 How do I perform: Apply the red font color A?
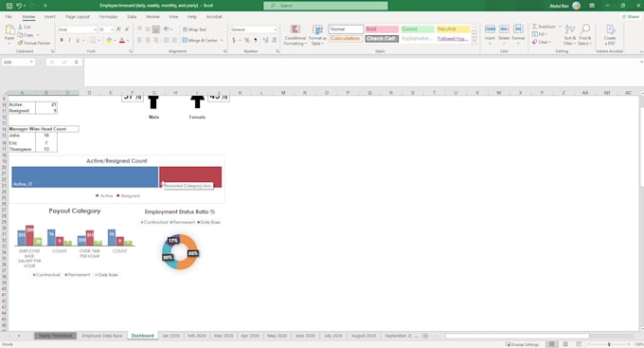click(x=121, y=41)
